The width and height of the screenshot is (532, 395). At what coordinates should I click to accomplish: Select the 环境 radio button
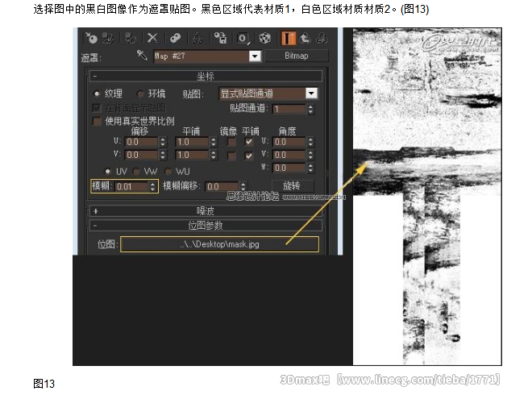(x=139, y=94)
